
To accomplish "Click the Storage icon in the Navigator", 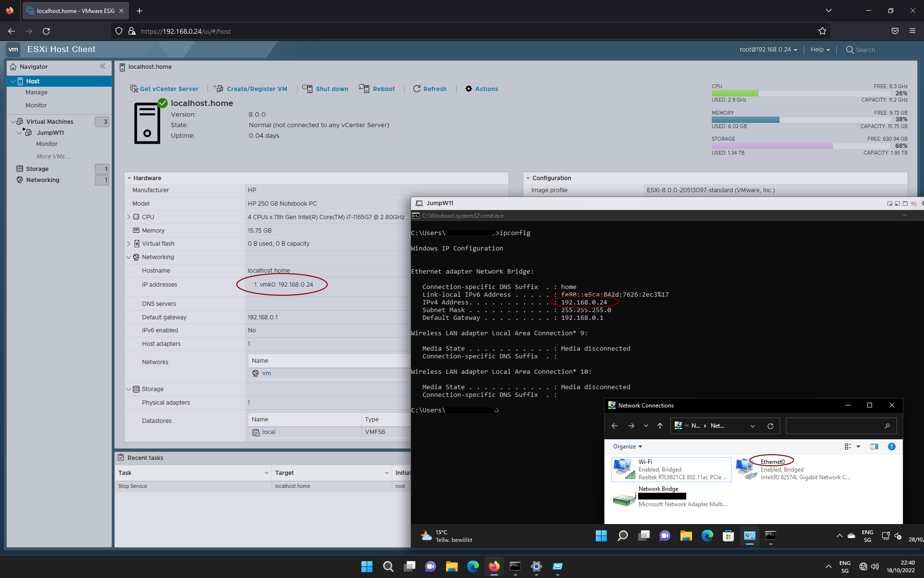I will pyautogui.click(x=20, y=169).
